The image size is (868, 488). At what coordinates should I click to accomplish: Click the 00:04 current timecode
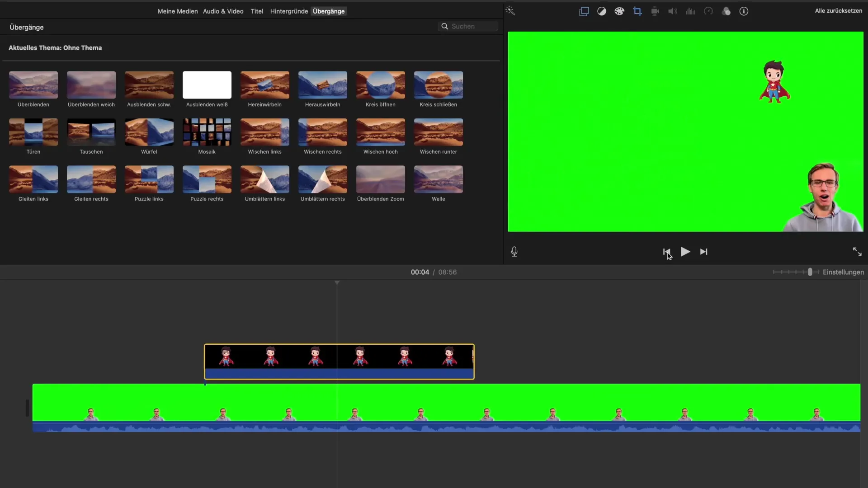click(x=420, y=272)
